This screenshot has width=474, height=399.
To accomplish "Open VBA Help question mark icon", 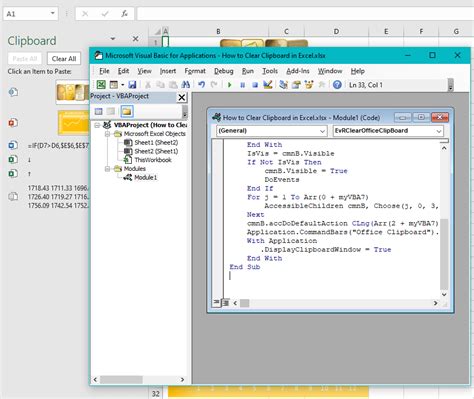I will (x=337, y=85).
